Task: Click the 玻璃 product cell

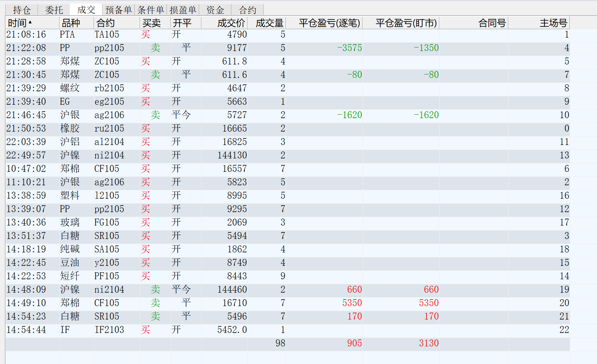Action: [70, 222]
